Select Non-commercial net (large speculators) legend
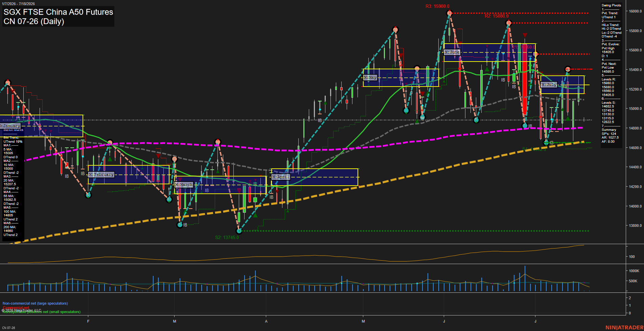Viewport: 644px width, 331px height. coord(35,303)
